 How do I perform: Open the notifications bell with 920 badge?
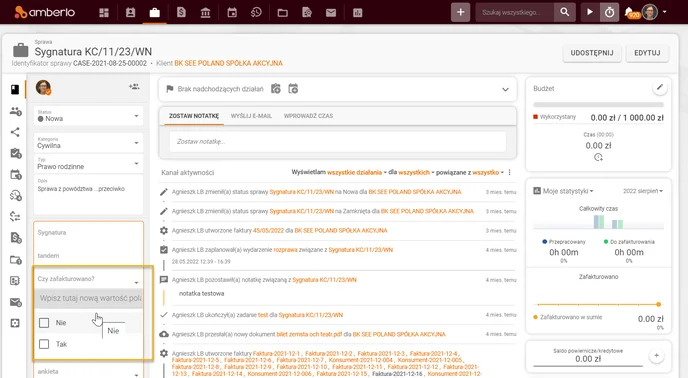tap(631, 13)
